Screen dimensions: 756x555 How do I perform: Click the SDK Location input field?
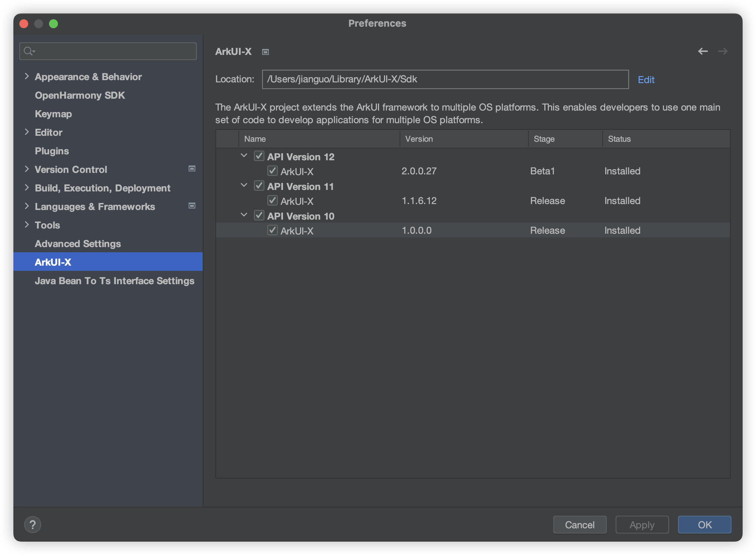[x=447, y=79]
